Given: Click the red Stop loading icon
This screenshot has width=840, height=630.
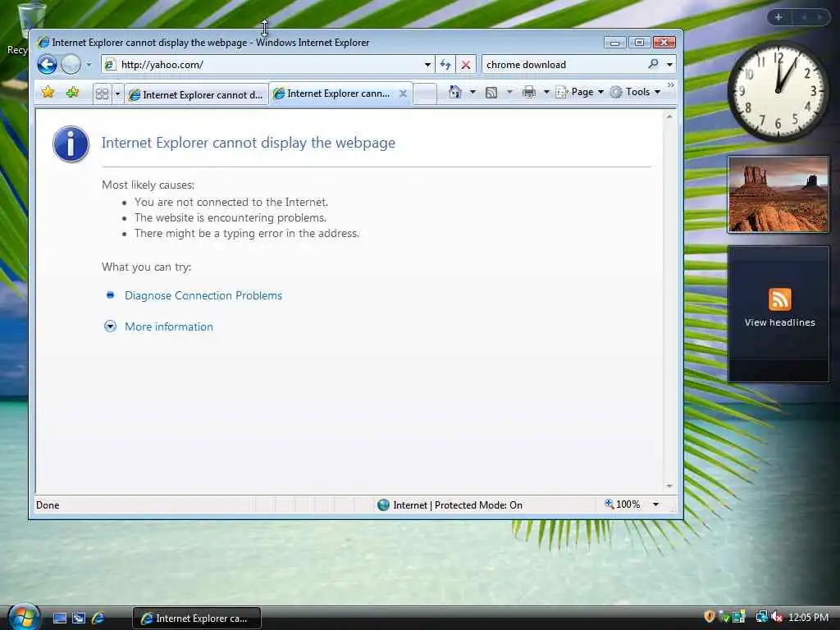Looking at the screenshot, I should click(466, 65).
